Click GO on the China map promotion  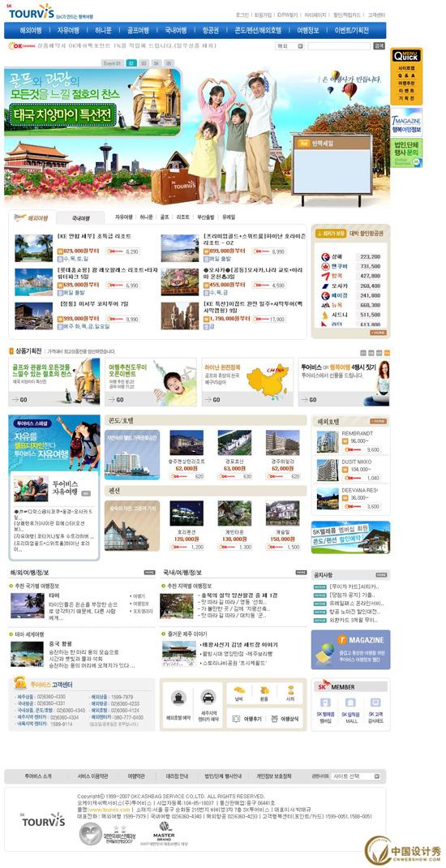point(212,399)
